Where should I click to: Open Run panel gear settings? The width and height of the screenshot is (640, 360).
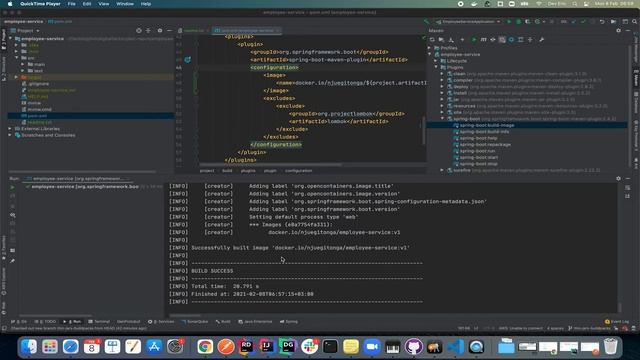tap(618, 178)
